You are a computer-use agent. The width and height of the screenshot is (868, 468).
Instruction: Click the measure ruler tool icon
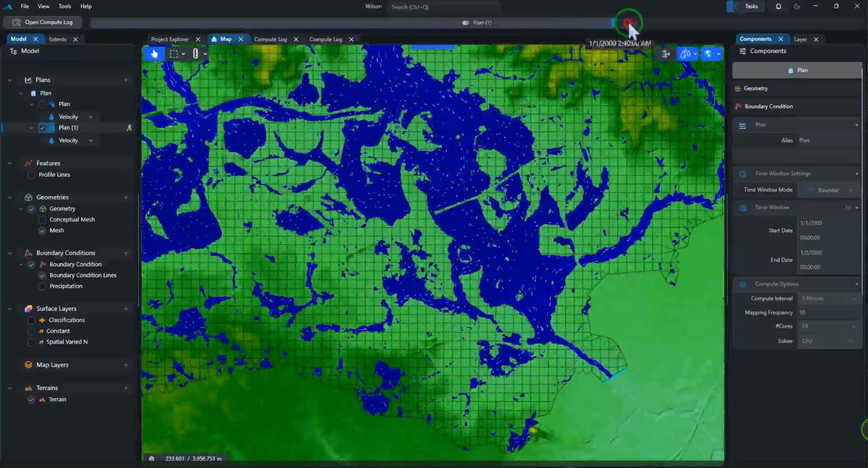pos(195,54)
